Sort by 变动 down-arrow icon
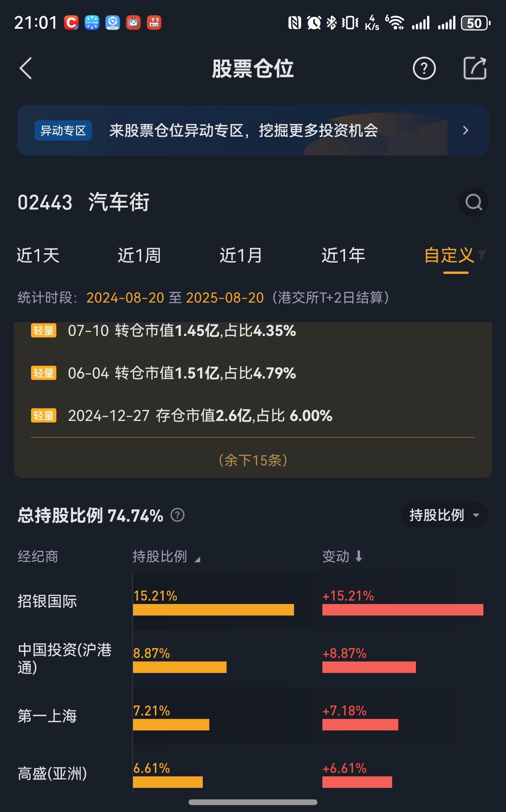Image resolution: width=506 pixels, height=812 pixels. pos(359,556)
